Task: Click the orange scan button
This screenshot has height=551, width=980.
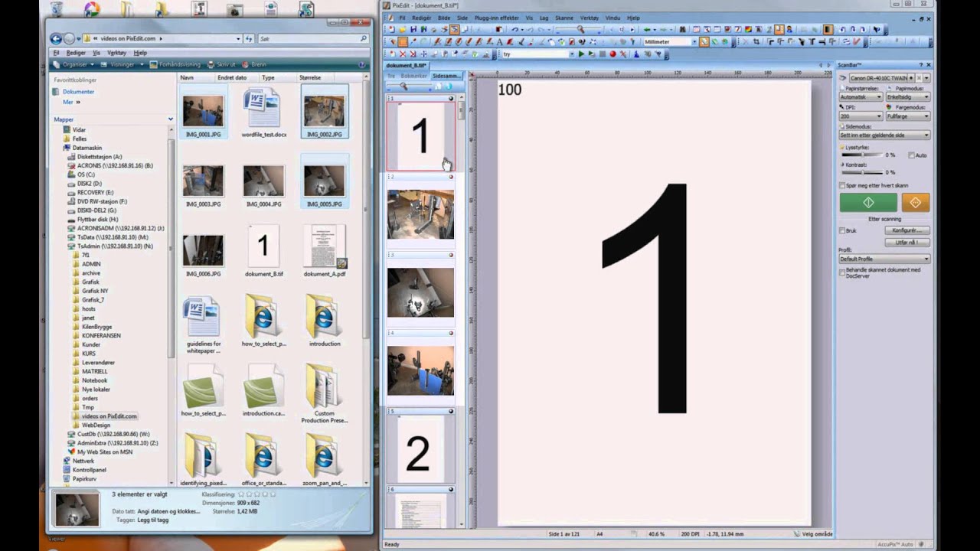Action: (916, 202)
